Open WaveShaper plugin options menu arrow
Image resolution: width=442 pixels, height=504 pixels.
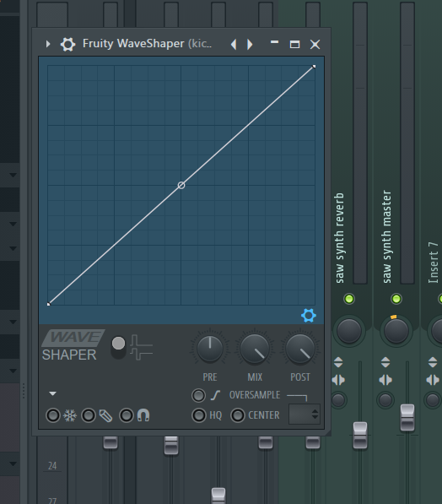click(x=48, y=44)
